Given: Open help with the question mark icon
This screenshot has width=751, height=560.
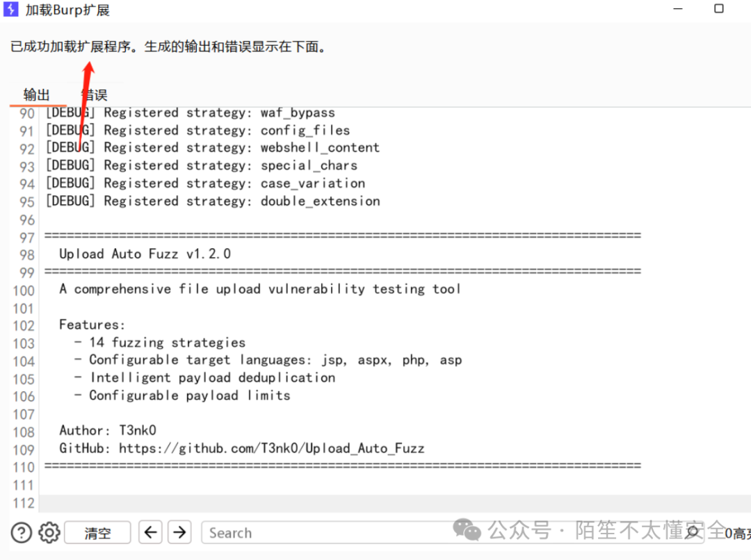Looking at the screenshot, I should coord(22,533).
